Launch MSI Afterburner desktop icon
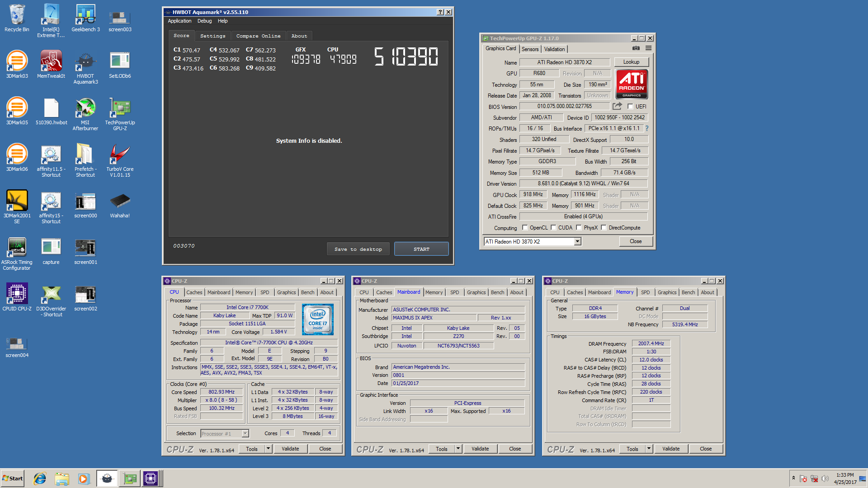Viewport: 868px width, 488px height. [x=85, y=114]
